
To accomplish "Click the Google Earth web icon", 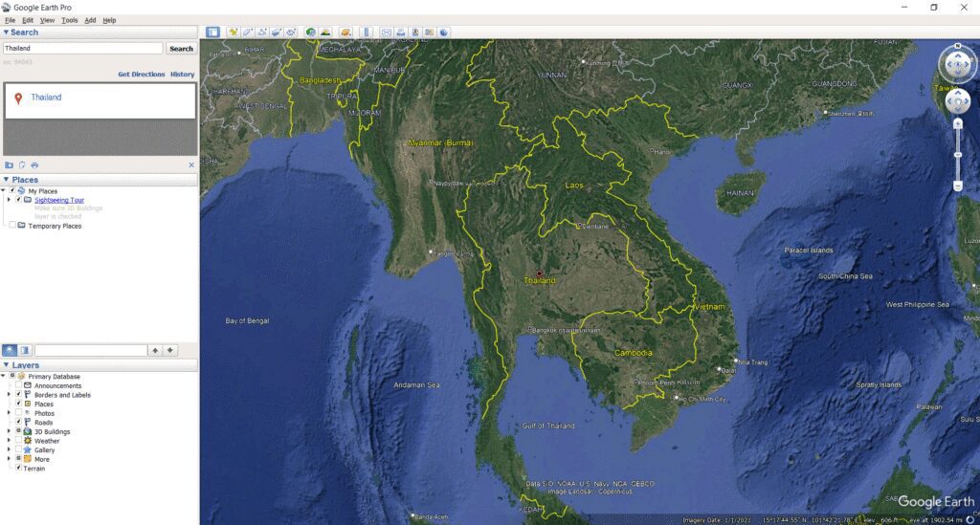I will point(444,32).
